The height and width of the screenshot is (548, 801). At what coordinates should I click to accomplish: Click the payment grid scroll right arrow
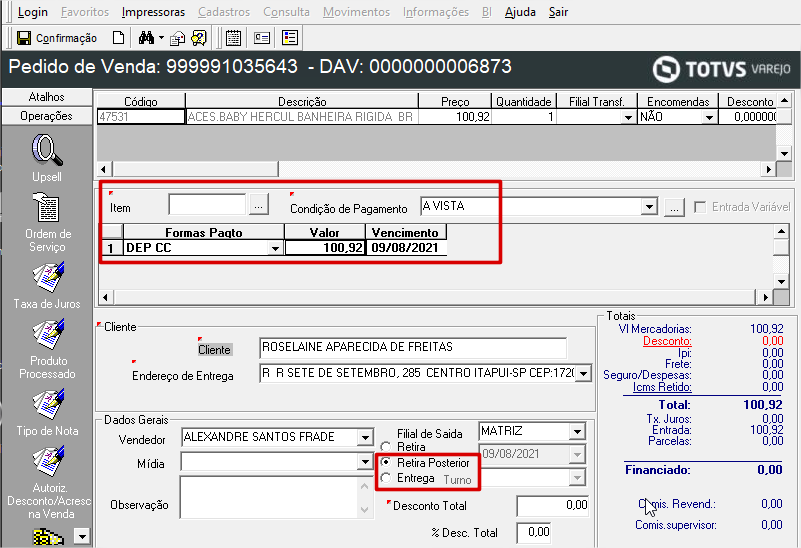pos(765,297)
